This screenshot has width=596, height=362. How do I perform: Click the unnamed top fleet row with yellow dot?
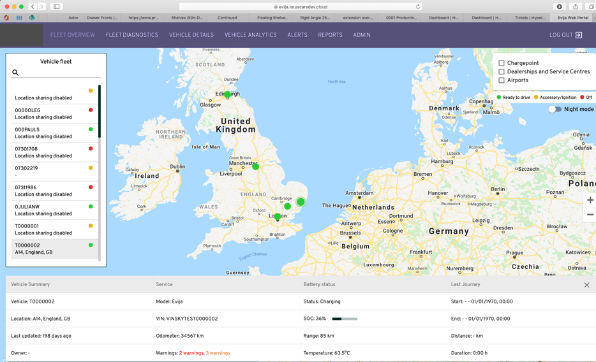coord(54,94)
